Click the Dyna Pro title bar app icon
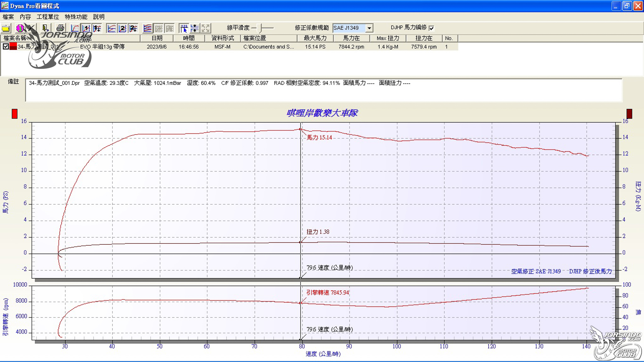Screen dimensions: 644x362 pos(5,6)
